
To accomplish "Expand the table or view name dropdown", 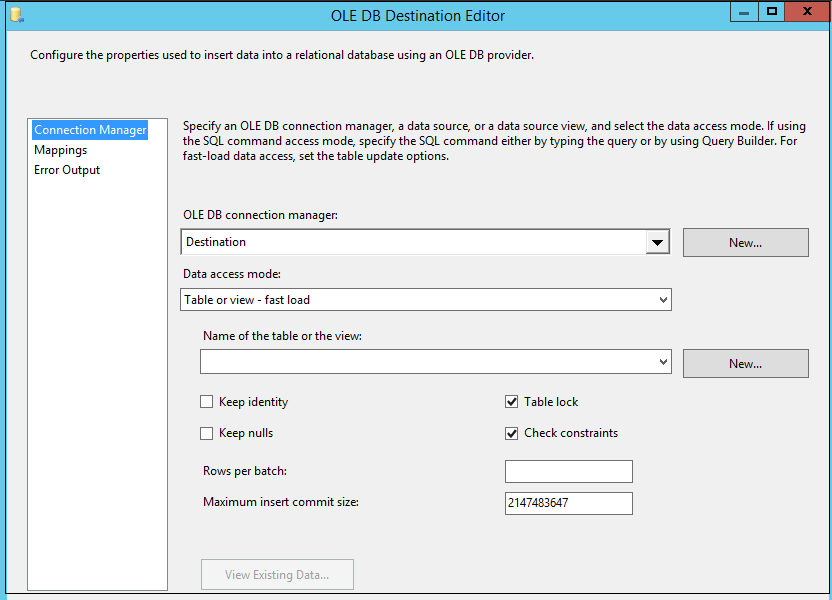I will point(663,362).
